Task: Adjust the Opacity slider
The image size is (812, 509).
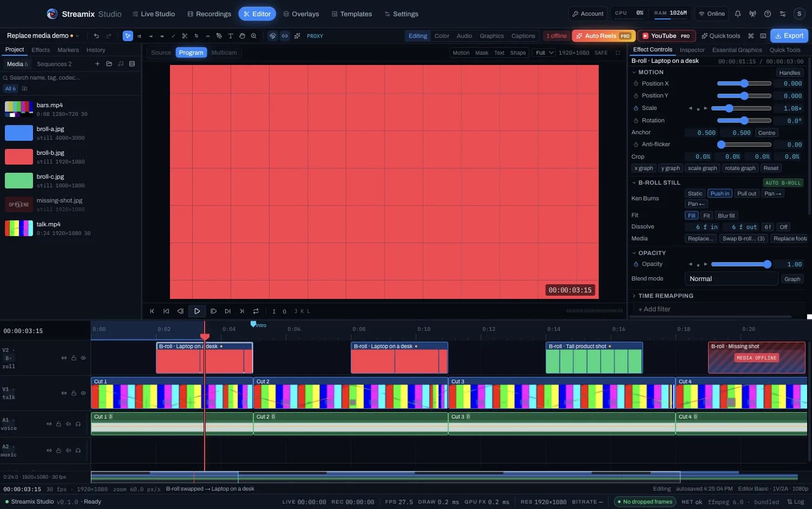Action: (x=741, y=264)
